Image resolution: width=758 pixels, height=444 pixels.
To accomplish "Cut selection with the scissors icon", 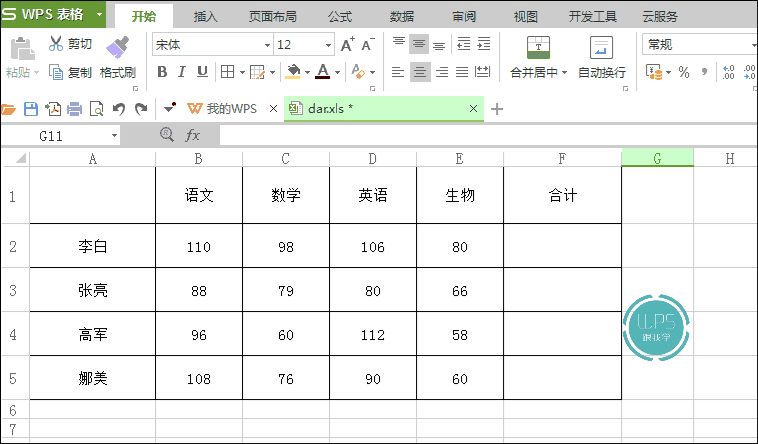I will tap(56, 44).
